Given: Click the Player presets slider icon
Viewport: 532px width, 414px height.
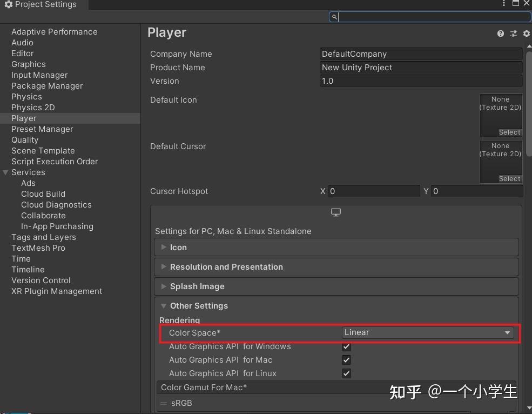Looking at the screenshot, I should 514,34.
